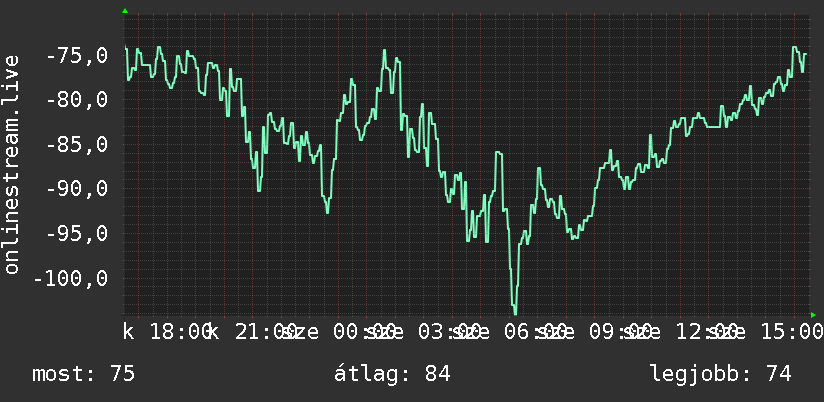
Task: Click the 'k 18:00' time label
Action: coord(166,332)
